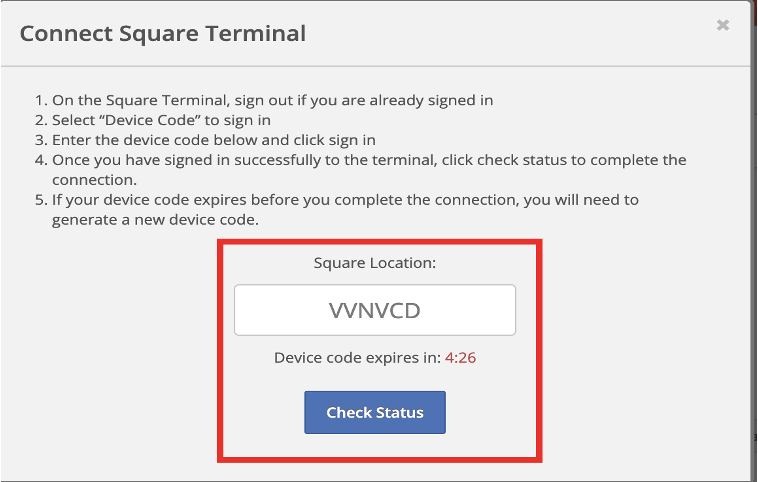Image resolution: width=758 pixels, height=482 pixels.
Task: Click the Square Location label
Action: tap(375, 263)
